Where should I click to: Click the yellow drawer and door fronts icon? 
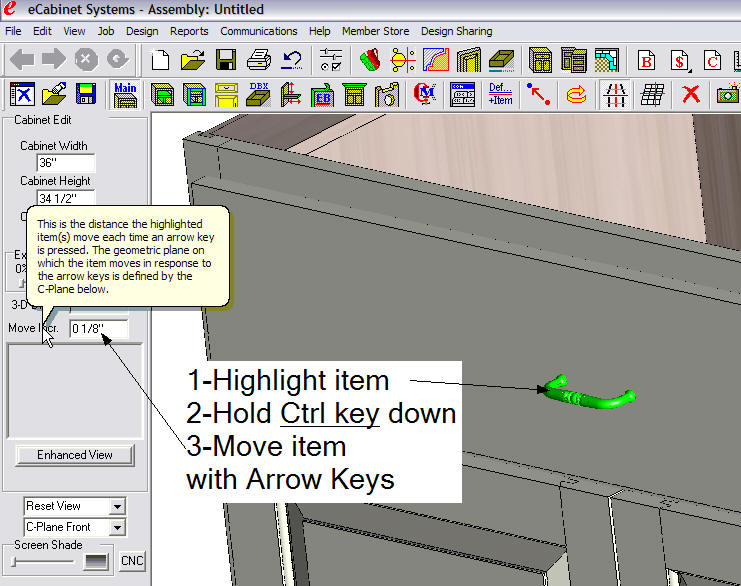tap(226, 95)
